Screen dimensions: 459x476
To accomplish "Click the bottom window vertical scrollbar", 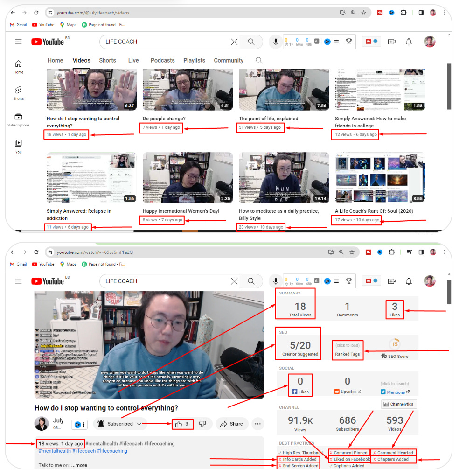I will click(x=449, y=292).
